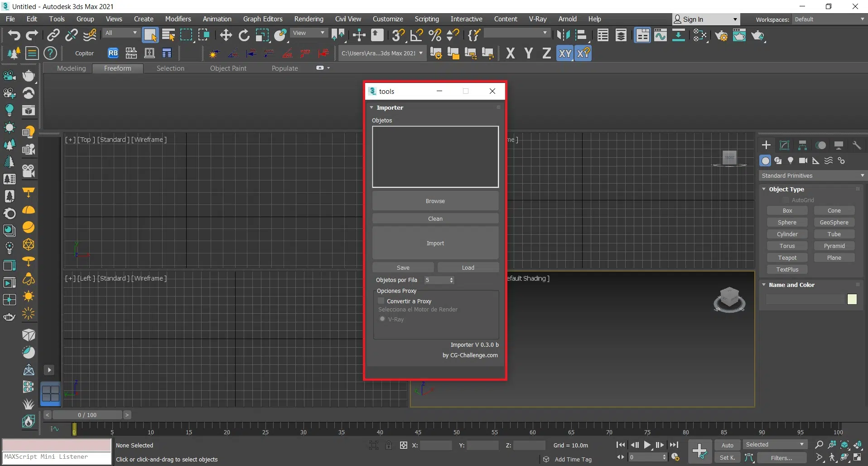
Task: Click the object color swatch
Action: click(x=852, y=299)
